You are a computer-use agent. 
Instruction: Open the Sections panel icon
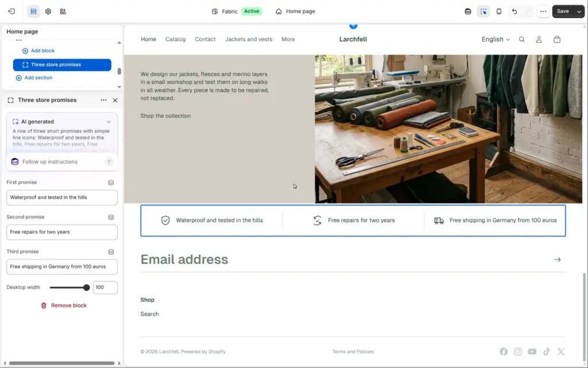33,11
